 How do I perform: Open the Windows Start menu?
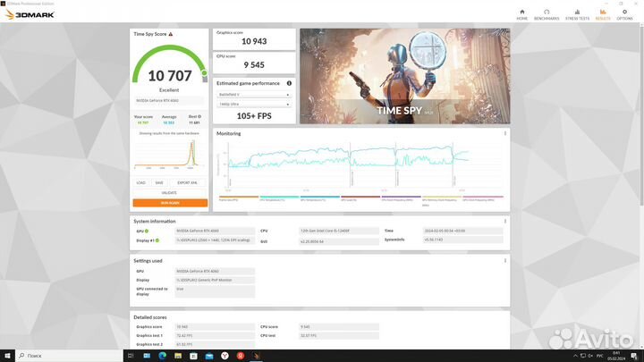[7, 356]
